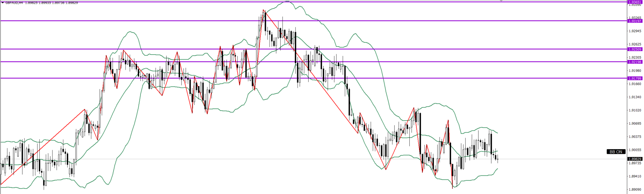Click the 1.90375 tick on price axis
Image resolution: width=644 pixels, height=194 pixels.
pos(635,137)
